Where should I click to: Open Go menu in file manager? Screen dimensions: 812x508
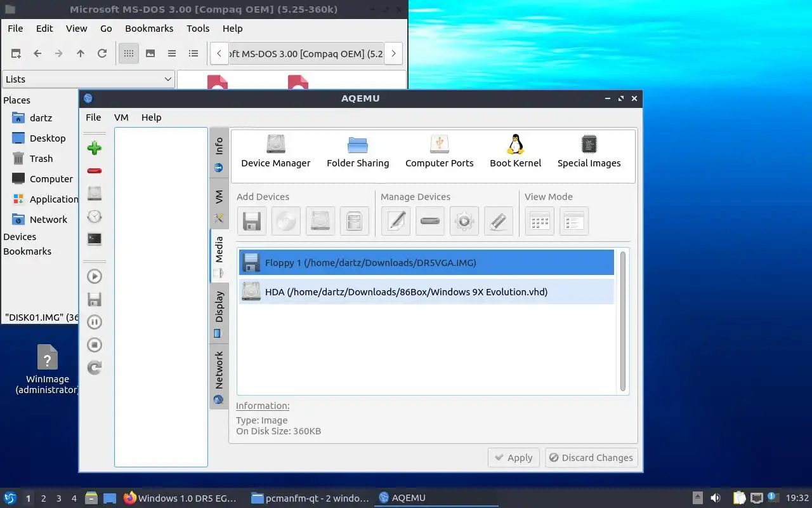(106, 29)
